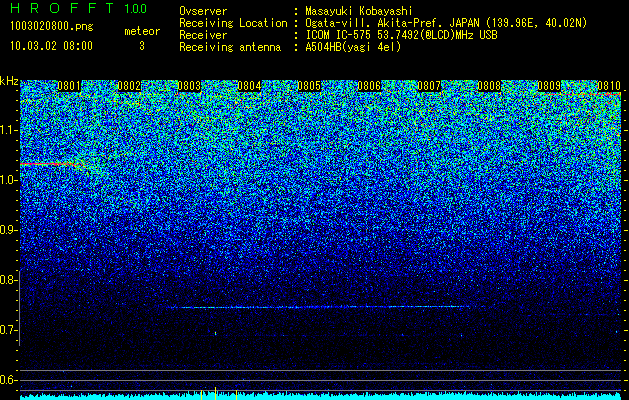Click the receiving location Ogata-vill. Akita-Pref. text

pyautogui.click(x=378, y=23)
